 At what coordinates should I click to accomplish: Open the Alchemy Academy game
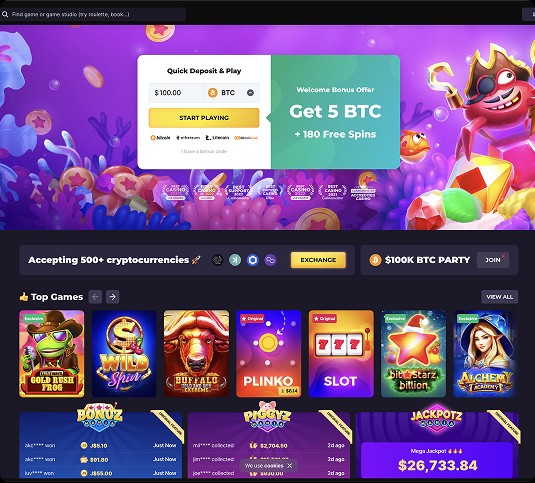(485, 354)
